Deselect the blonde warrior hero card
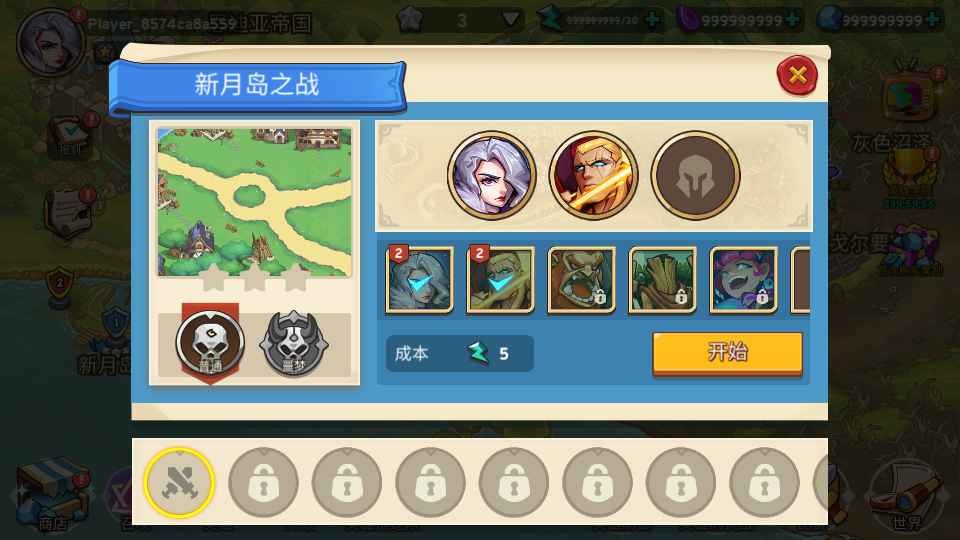The height and width of the screenshot is (540, 960). tap(500, 280)
